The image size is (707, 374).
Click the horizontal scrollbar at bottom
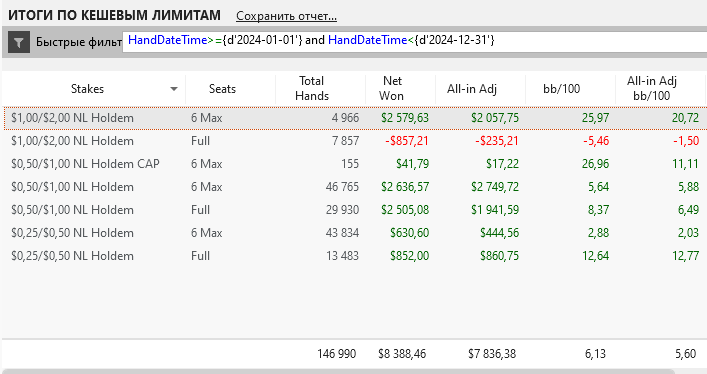[338, 371]
